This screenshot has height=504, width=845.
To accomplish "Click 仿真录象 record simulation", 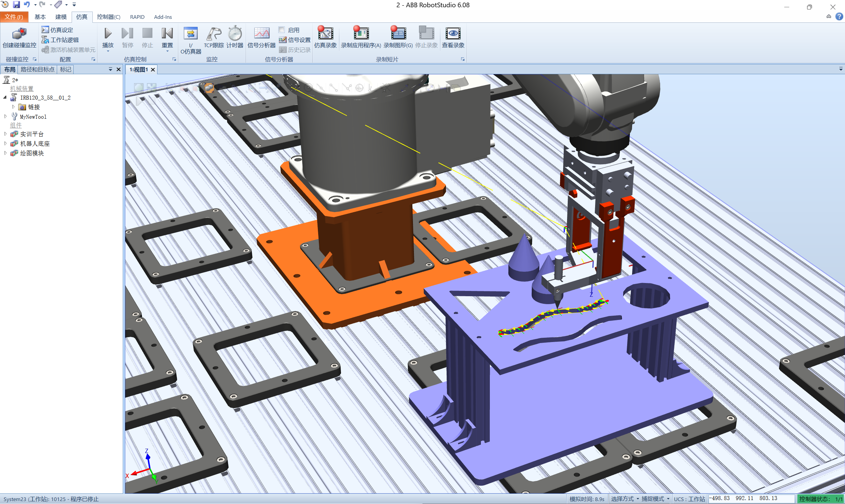I will 325,37.
